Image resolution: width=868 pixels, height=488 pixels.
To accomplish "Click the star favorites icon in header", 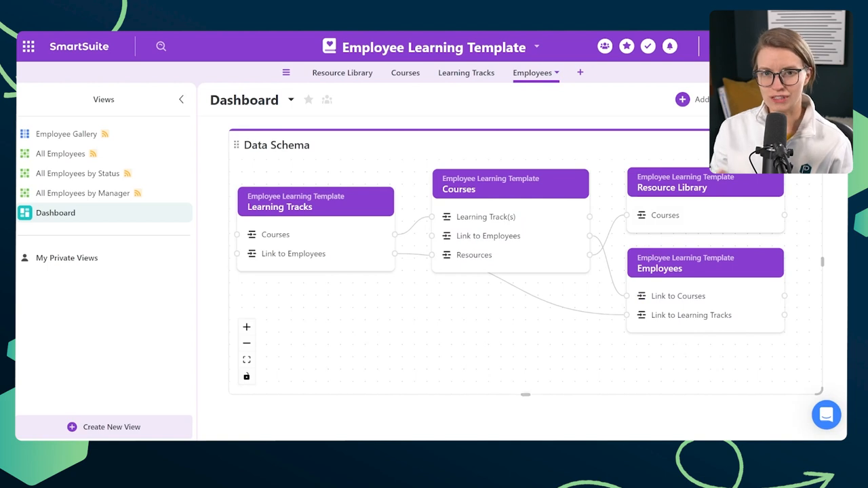I will tap(627, 46).
